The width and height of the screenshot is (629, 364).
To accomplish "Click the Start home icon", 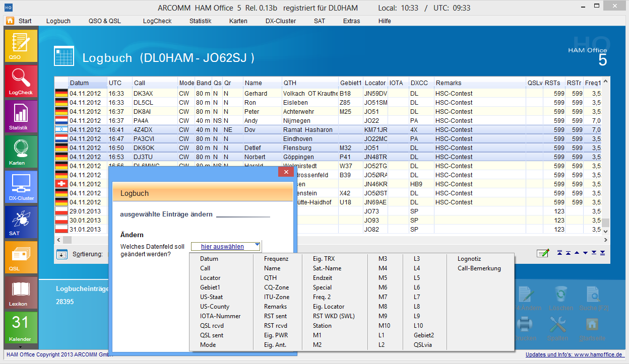I will [x=10, y=21].
